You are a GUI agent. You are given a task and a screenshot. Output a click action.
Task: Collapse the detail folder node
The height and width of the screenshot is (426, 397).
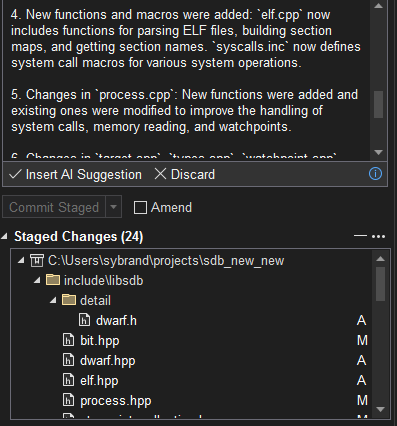click(x=53, y=300)
